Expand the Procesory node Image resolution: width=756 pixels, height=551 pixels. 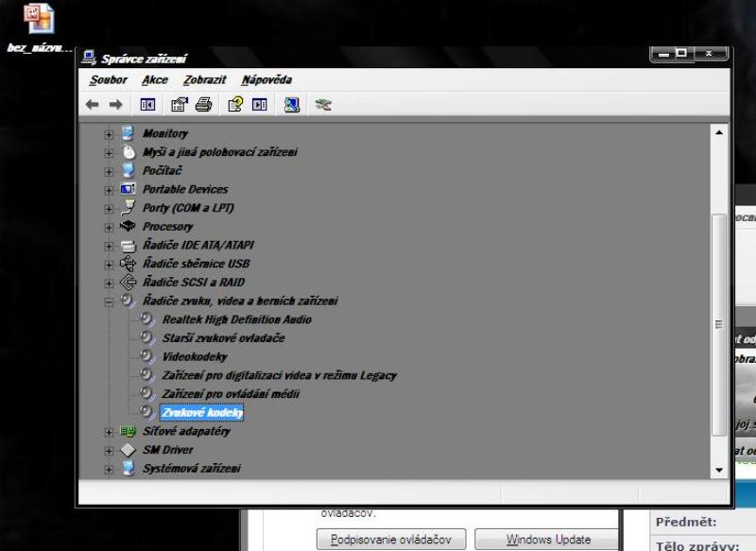(x=109, y=228)
